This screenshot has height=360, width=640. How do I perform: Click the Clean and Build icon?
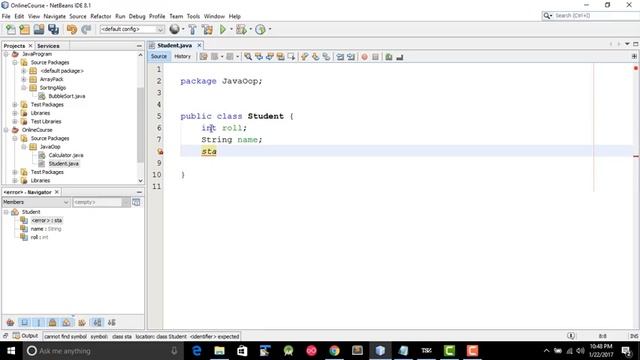coord(207,29)
